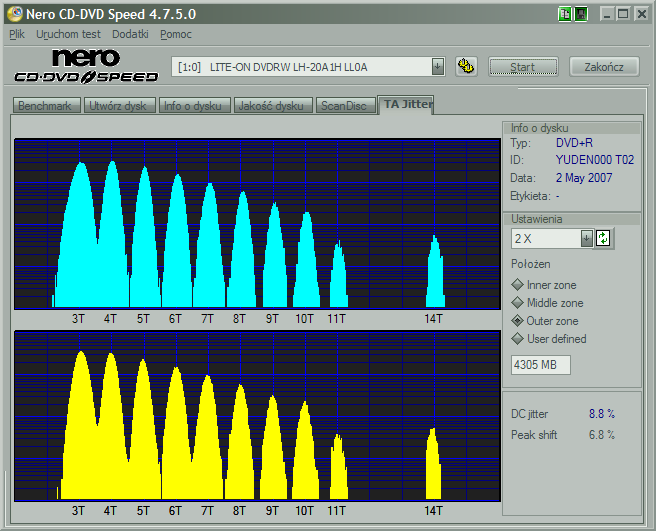Click the 14T peak in yellow graph
This screenshot has width=656, height=531.
click(x=433, y=464)
